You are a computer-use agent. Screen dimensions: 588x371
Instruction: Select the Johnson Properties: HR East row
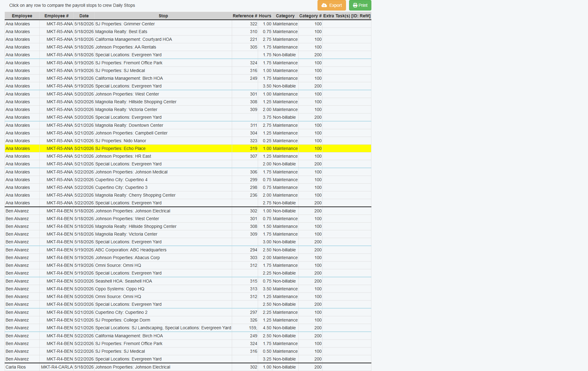pos(188,156)
